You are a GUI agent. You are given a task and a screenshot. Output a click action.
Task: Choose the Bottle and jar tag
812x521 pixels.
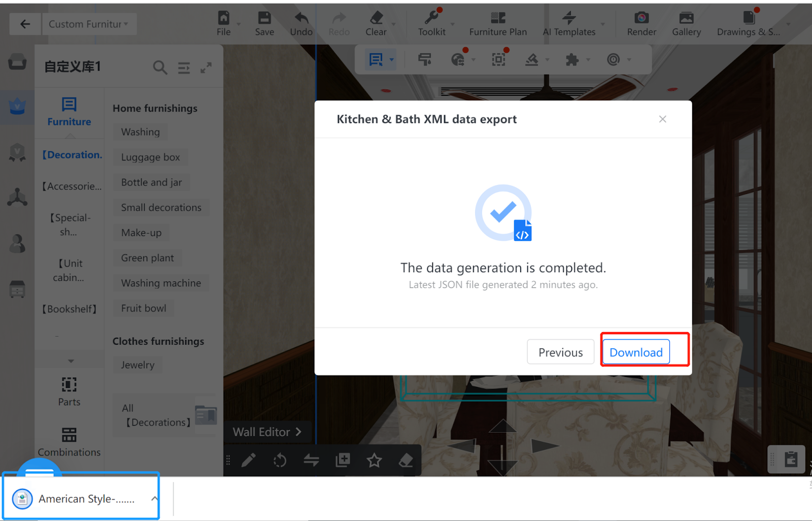151,182
